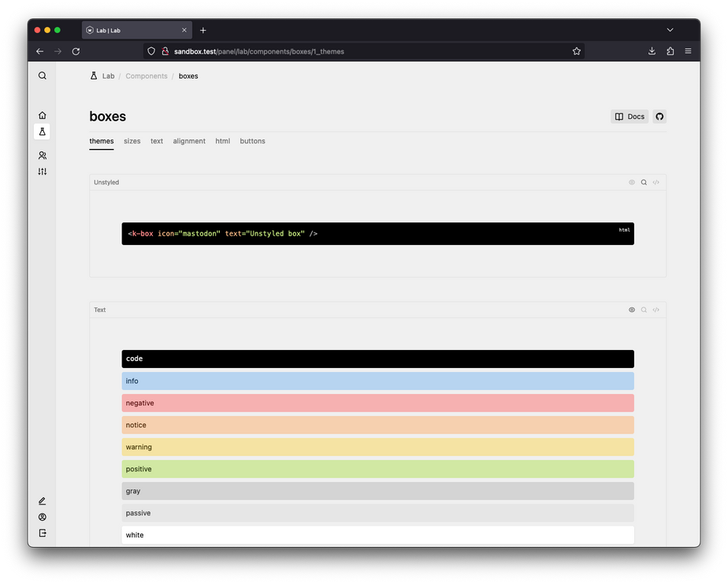Click the edit pen icon in sidebar
The height and width of the screenshot is (584, 728).
point(43,501)
